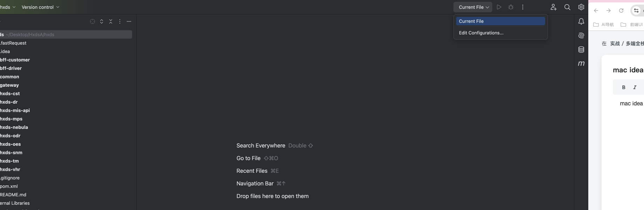This screenshot has height=210, width=644.
Task: Toggle italic formatting in the browser editor
Action: [635, 87]
